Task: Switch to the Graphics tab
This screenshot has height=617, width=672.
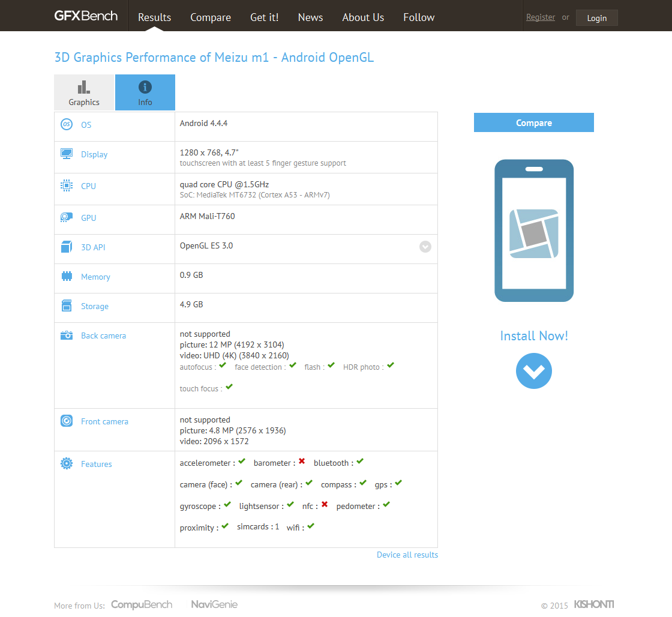Action: coord(84,92)
